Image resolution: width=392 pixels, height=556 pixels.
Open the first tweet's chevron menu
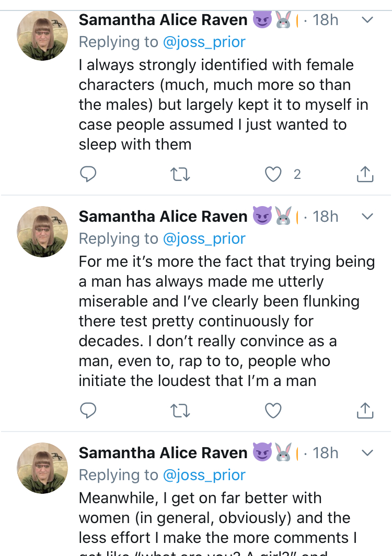[367, 20]
